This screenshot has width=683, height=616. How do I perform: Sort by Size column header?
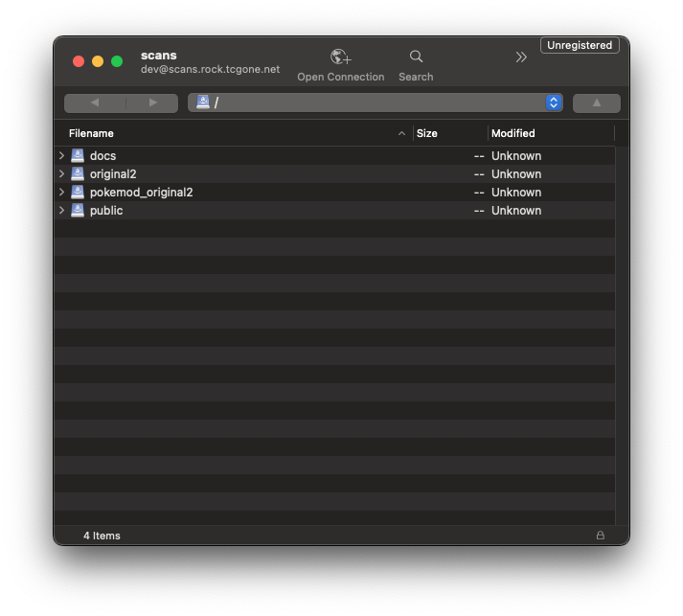point(427,133)
